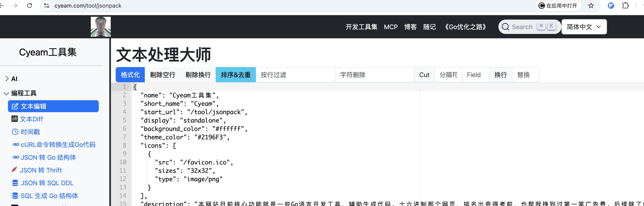The width and height of the screenshot is (644, 206).
Task: Click bookmark star in address bar
Action: pyautogui.click(x=591, y=6)
